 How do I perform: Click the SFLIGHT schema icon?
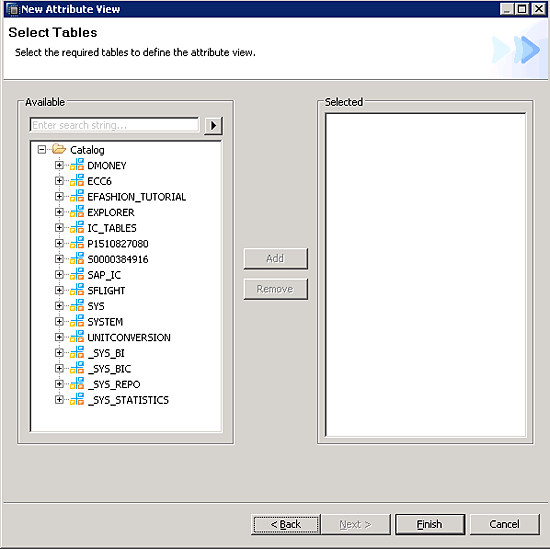coord(77,290)
